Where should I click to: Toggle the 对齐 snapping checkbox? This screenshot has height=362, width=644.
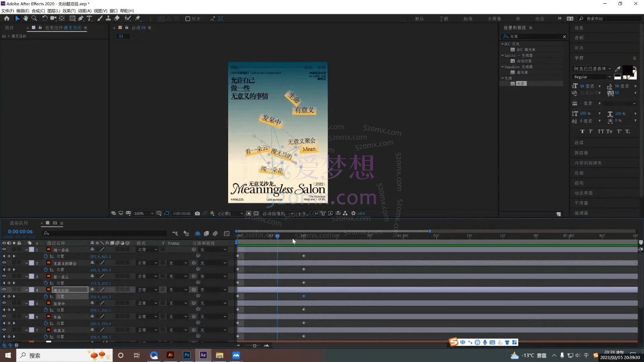click(188, 19)
